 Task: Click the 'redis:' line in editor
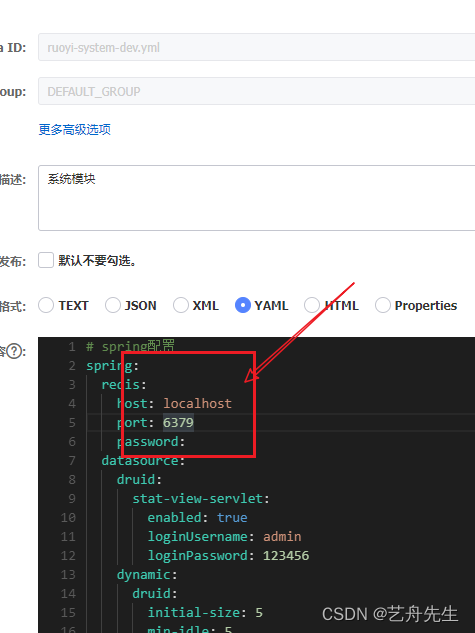pyautogui.click(x=124, y=384)
